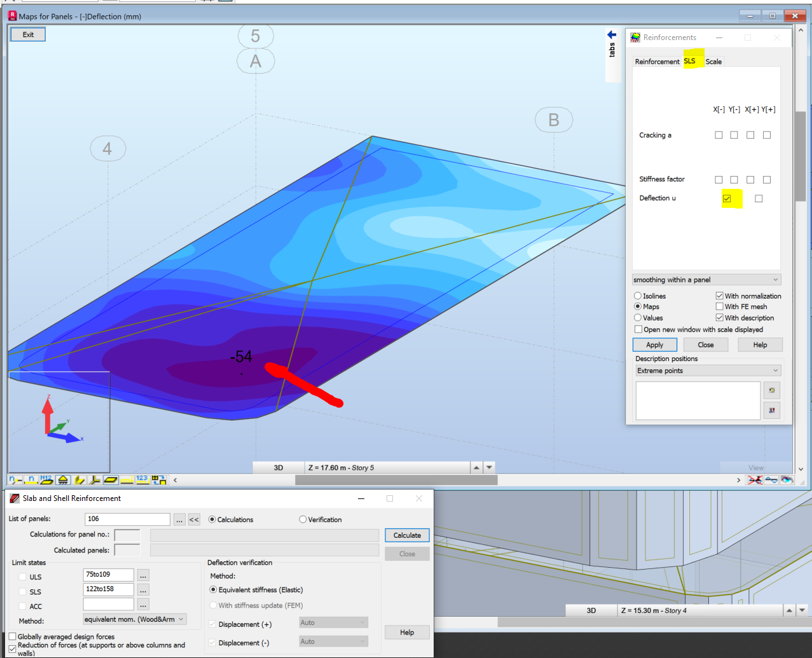Click the List of panels input field
The image size is (812, 658).
coord(127,519)
